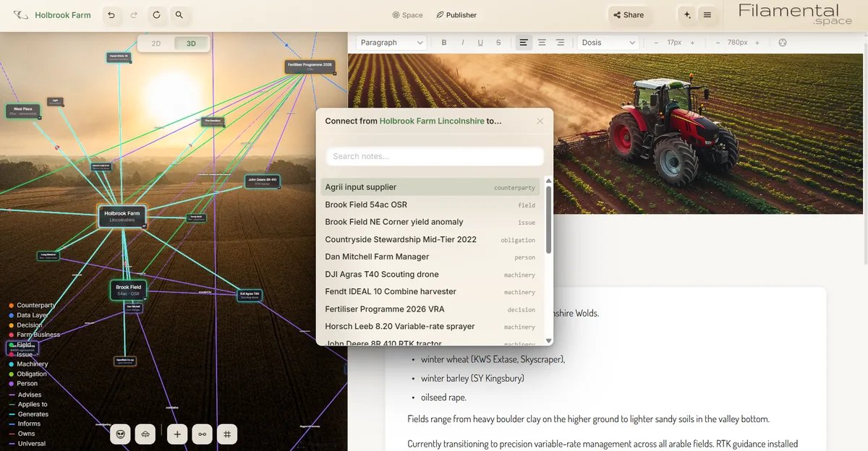868x451 pixels.
Task: Click the sparkle AI icon button
Action: pos(686,14)
